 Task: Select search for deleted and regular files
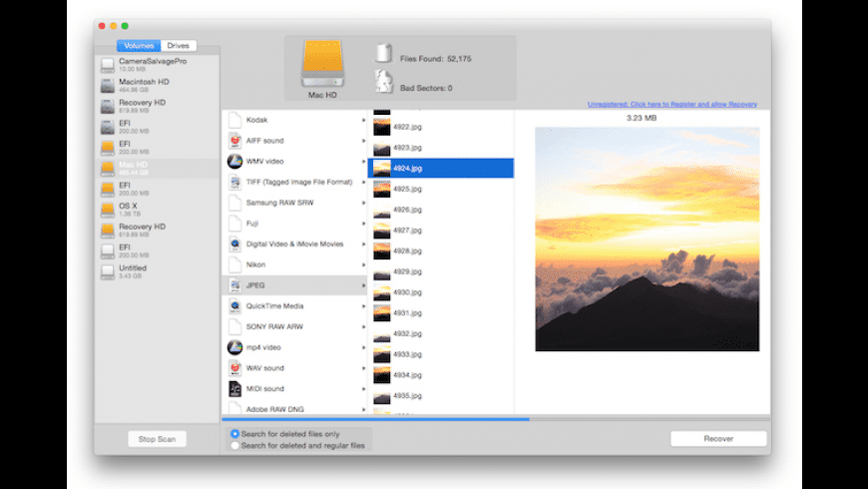point(235,445)
